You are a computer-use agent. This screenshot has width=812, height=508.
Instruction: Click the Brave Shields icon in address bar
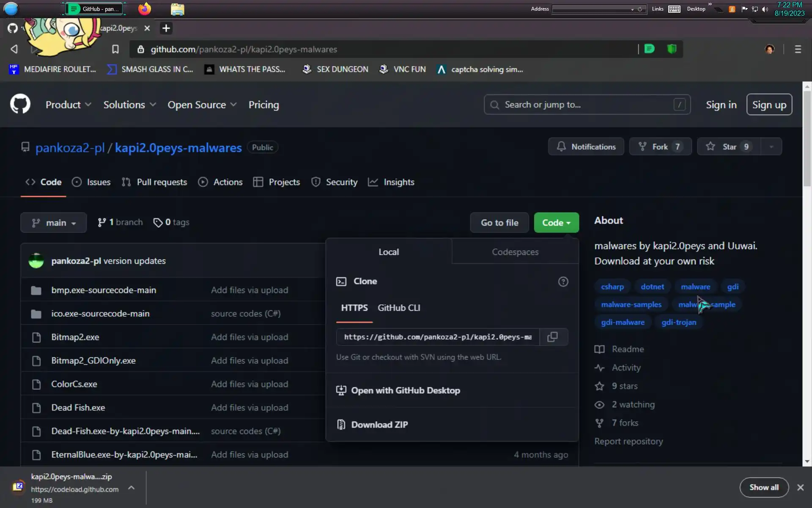click(x=672, y=49)
